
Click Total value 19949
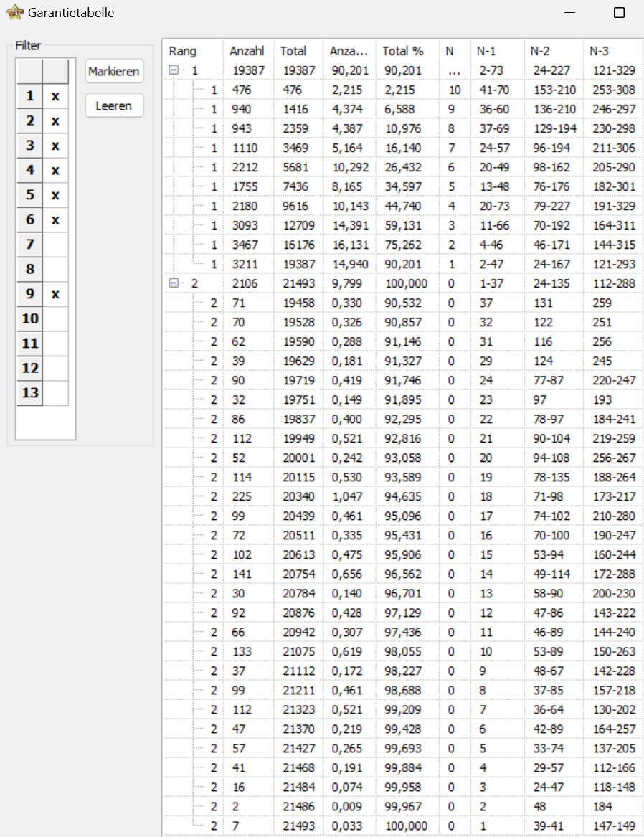pyautogui.click(x=299, y=438)
